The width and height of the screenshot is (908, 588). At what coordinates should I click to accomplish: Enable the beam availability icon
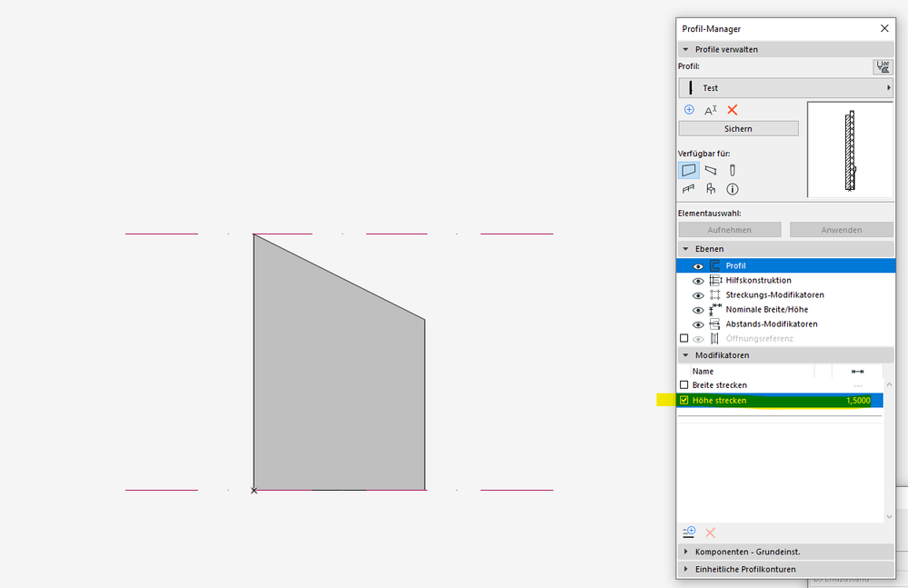tap(711, 170)
